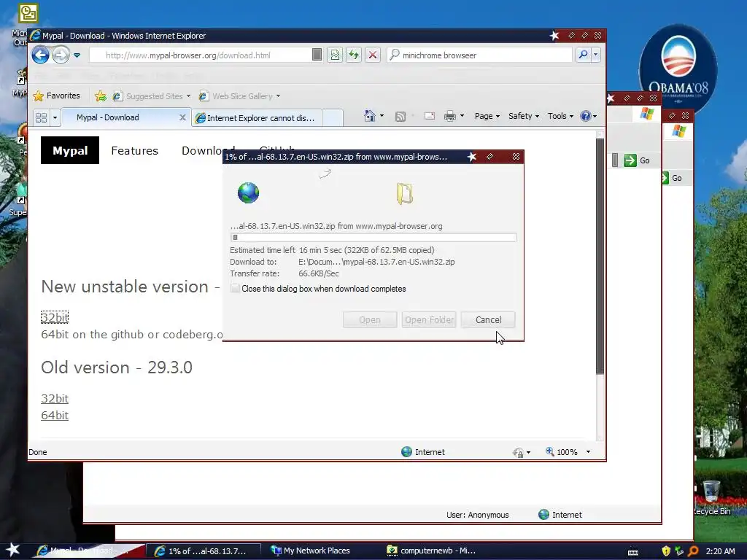Viewport: 747px width, 560px height.
Task: Click the security shield tray icon
Action: click(666, 551)
